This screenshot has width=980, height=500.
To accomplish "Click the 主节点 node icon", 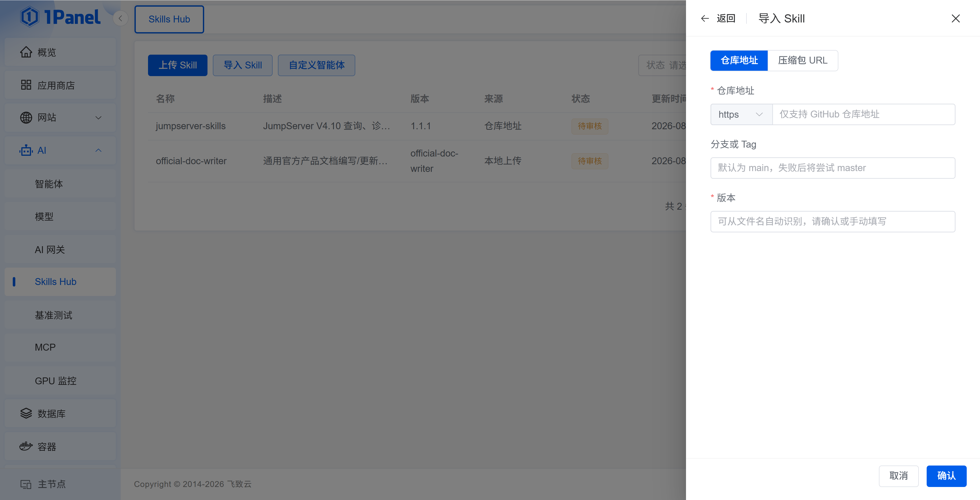I will [26, 484].
